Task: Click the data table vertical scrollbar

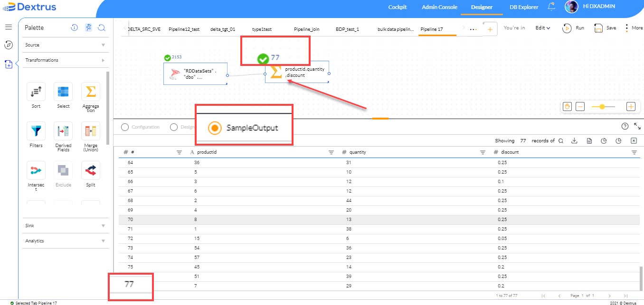Action: [x=641, y=278]
